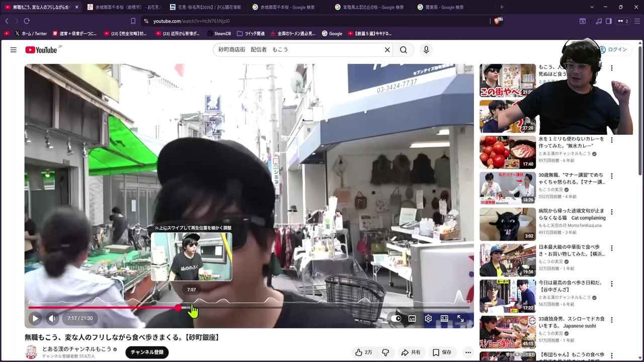Close the active YouTube browser tab

point(76,7)
